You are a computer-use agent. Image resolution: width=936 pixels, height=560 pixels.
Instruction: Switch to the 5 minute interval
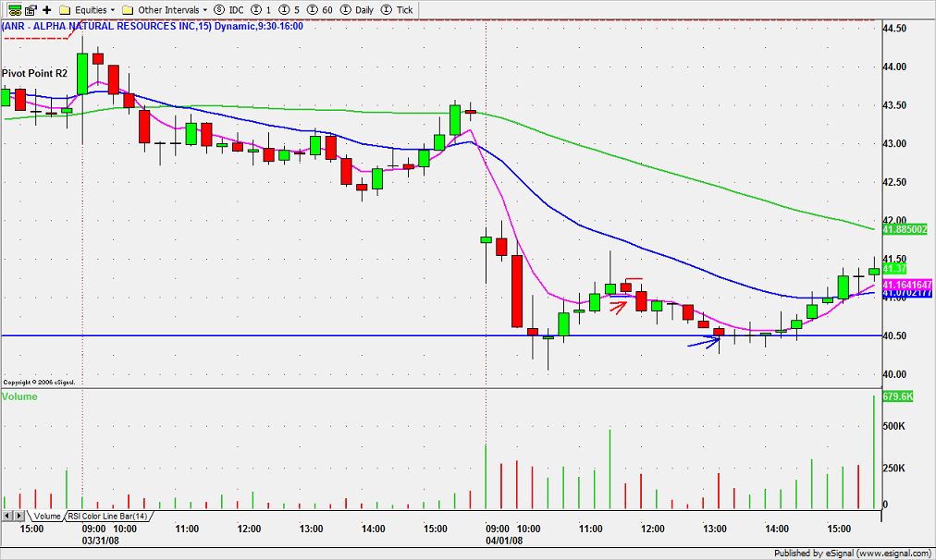click(289, 9)
